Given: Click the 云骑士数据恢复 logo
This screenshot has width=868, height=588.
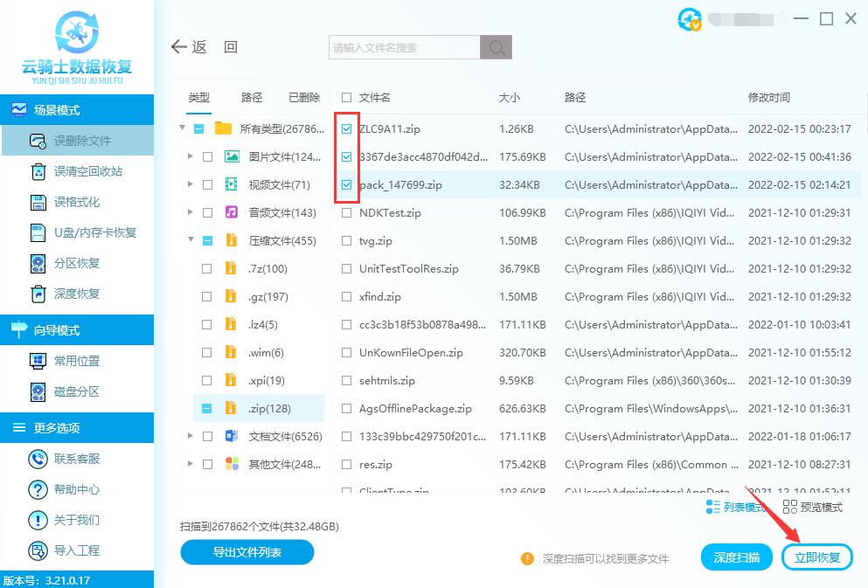Looking at the screenshot, I should pyautogui.click(x=77, y=47).
